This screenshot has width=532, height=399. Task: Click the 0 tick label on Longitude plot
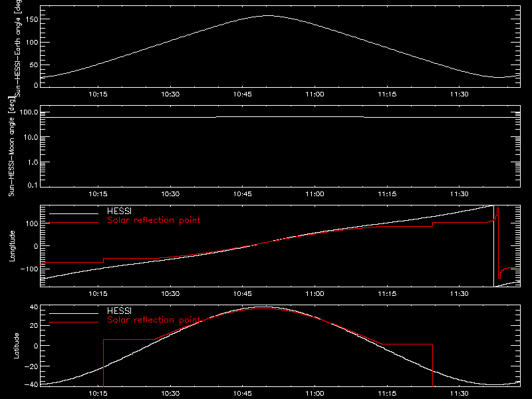click(x=36, y=246)
